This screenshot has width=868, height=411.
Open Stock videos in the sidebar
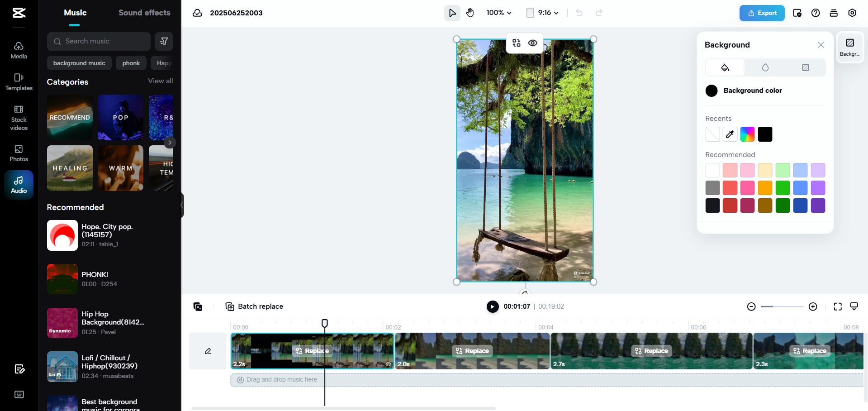pos(19,117)
